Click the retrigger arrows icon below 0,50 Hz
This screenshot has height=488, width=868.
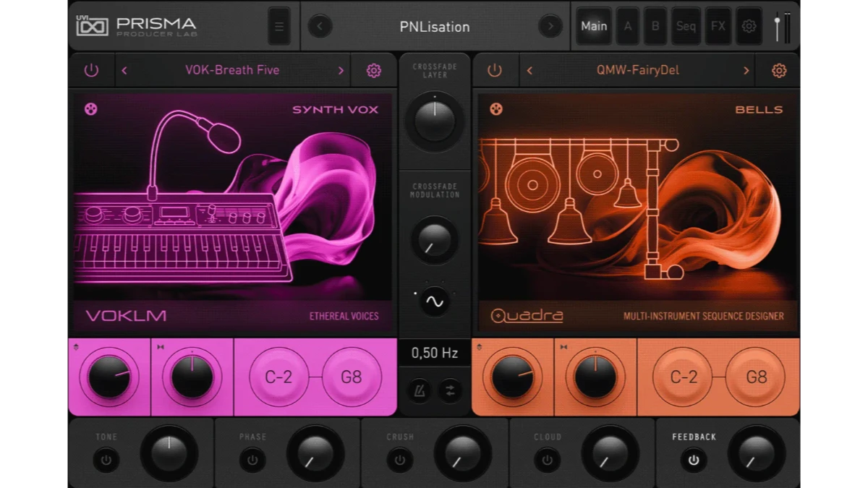(x=450, y=390)
